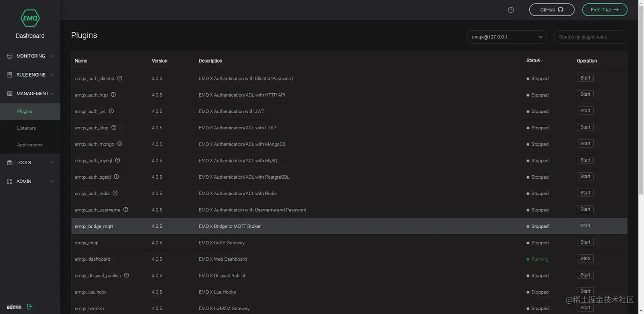Start the emqx_auth_jwt plugin

point(585,111)
